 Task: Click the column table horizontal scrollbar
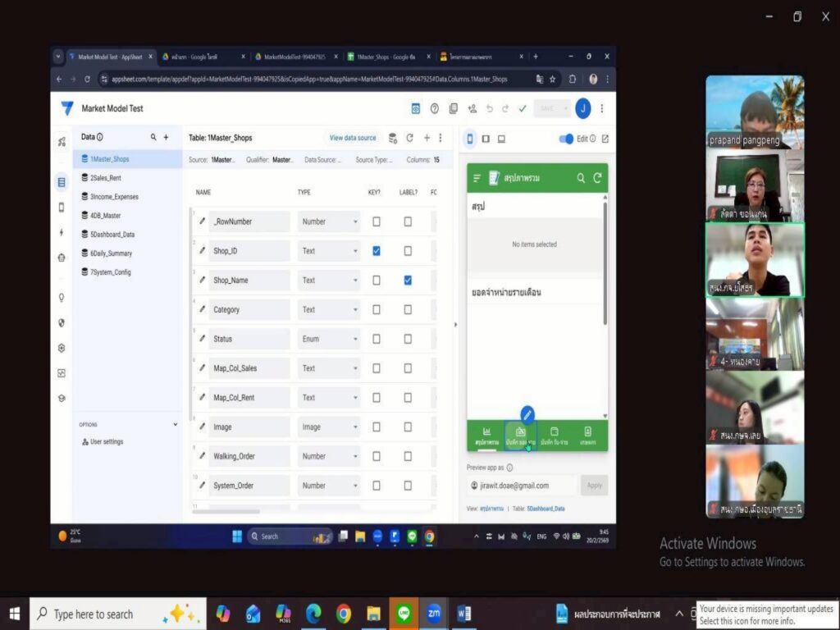click(226, 511)
